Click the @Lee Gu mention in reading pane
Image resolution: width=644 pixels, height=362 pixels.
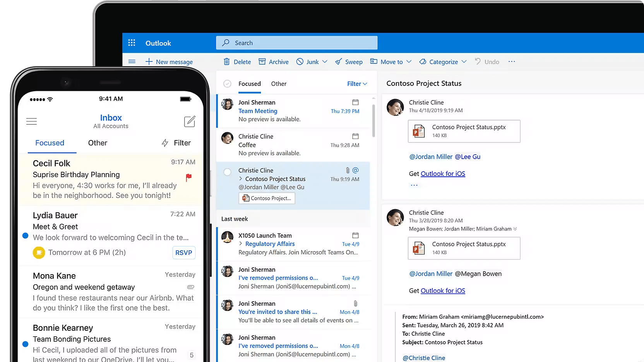[x=468, y=157]
